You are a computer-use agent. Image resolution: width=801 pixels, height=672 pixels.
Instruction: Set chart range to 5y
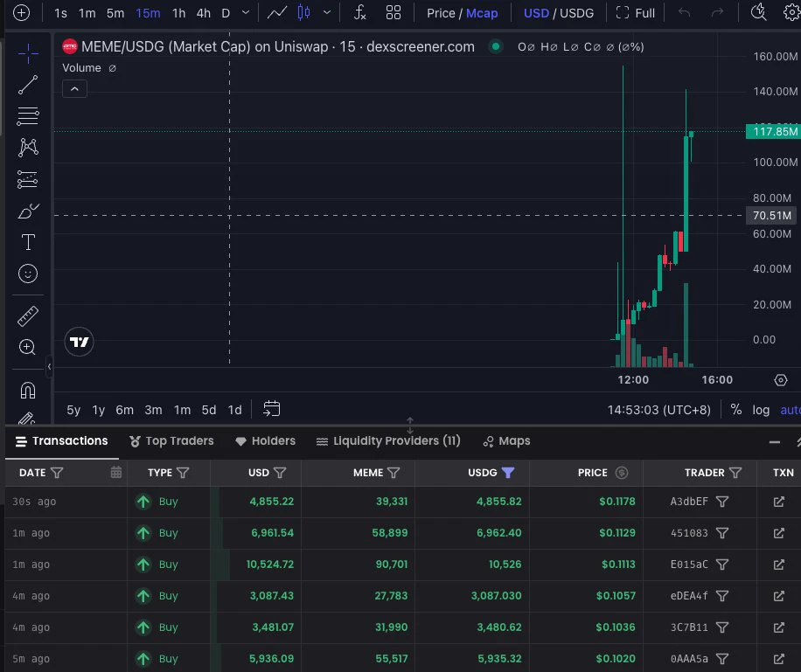click(73, 410)
